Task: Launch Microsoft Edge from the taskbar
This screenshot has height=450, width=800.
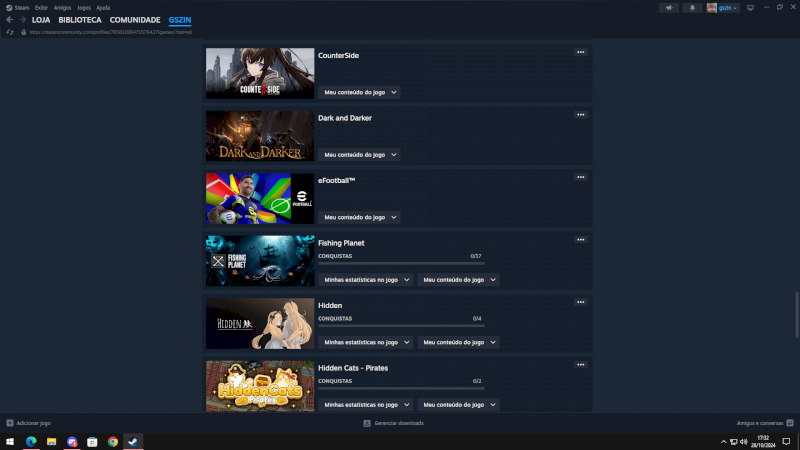Action: pyautogui.click(x=31, y=441)
